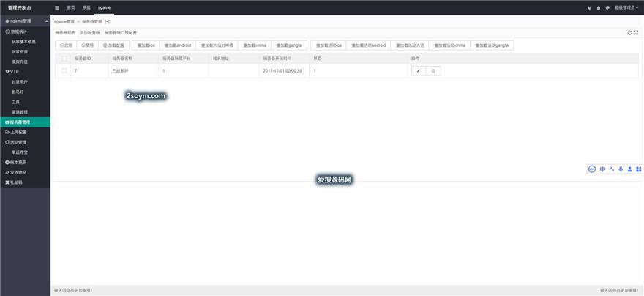
Task: Switch to the 添加服务器 tab
Action: click(x=89, y=33)
